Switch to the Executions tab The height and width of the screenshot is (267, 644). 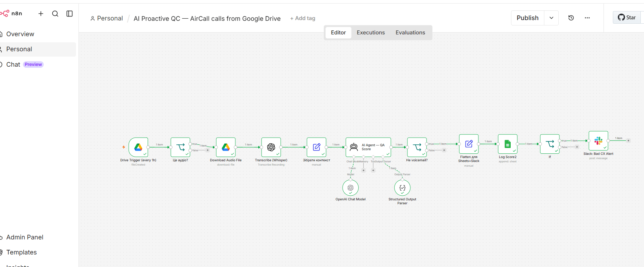pos(371,33)
